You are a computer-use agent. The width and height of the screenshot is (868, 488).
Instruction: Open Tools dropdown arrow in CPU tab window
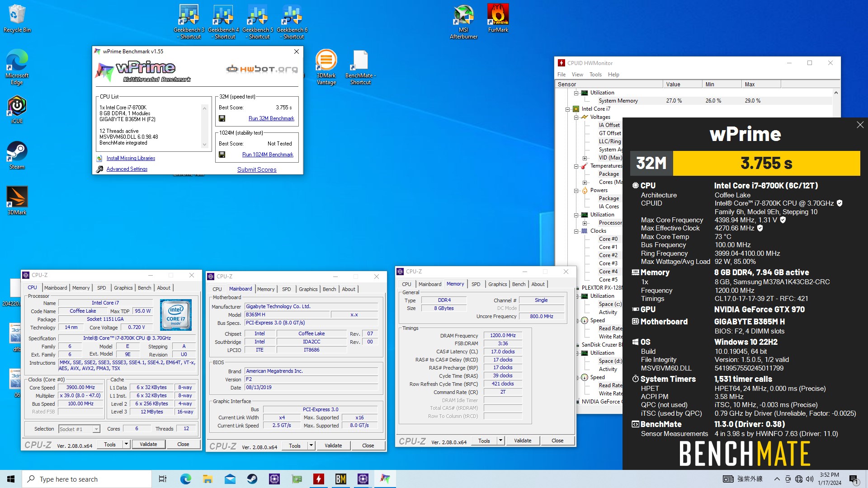126,444
